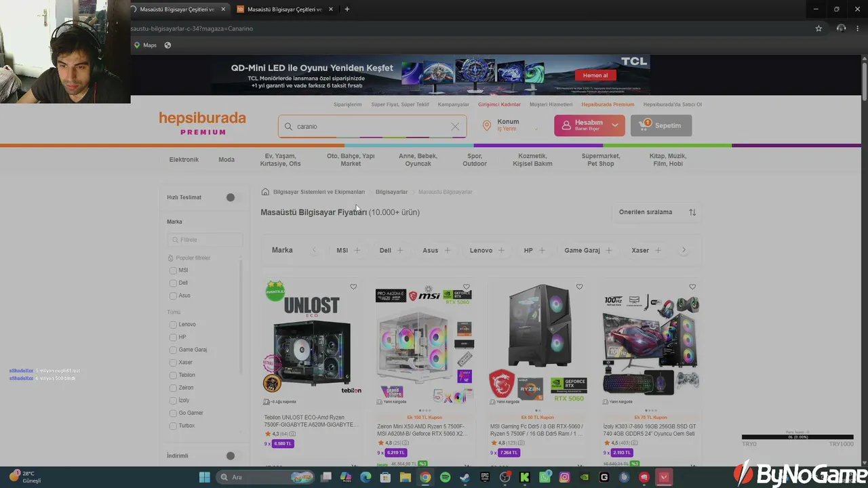868x488 pixels.
Task: Open the Maps bookmark in the bookmarks bar
Action: (x=145, y=45)
